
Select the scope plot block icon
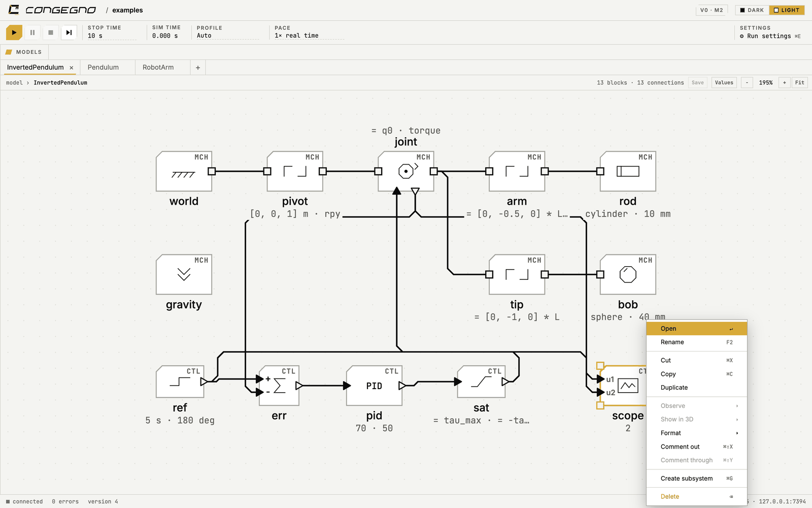coord(628,386)
